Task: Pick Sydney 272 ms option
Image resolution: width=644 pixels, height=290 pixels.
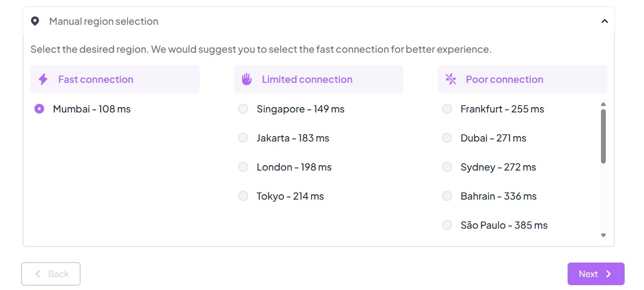Action: (447, 167)
